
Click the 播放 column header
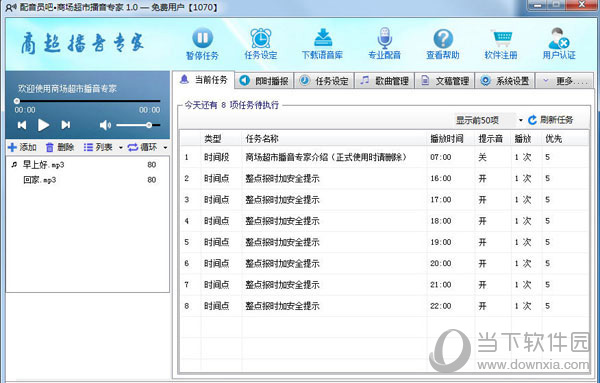pyautogui.click(x=527, y=139)
